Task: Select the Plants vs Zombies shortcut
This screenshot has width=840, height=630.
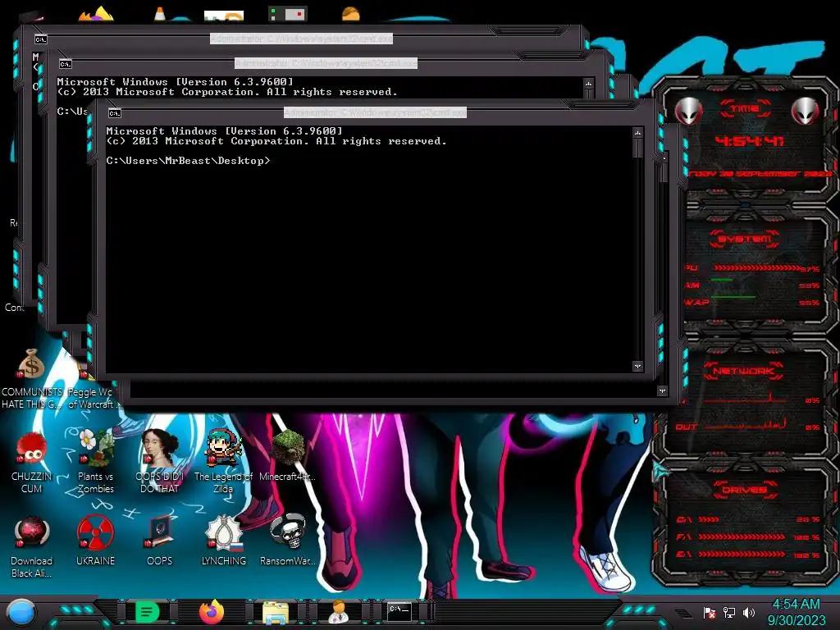Action: (95, 462)
